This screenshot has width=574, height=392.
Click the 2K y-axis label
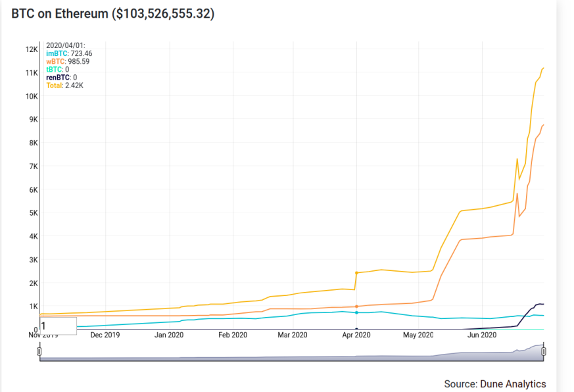click(x=34, y=283)
